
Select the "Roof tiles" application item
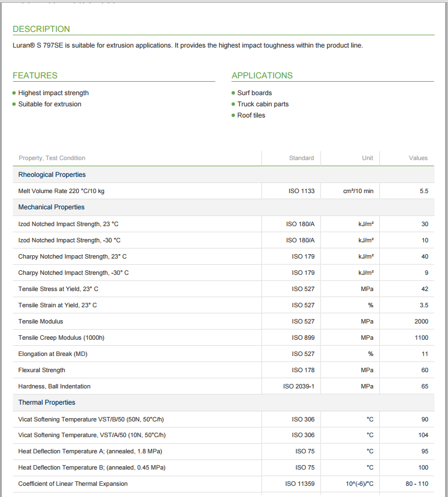[251, 115]
